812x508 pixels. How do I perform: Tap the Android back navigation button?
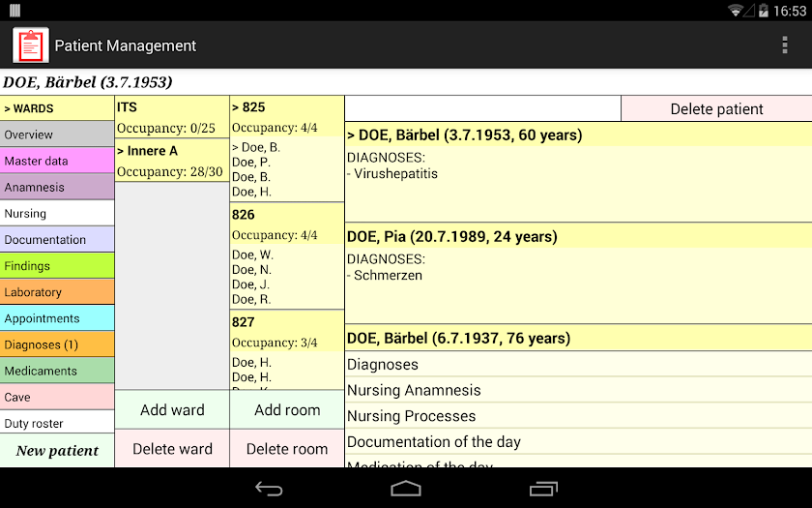pos(269,489)
